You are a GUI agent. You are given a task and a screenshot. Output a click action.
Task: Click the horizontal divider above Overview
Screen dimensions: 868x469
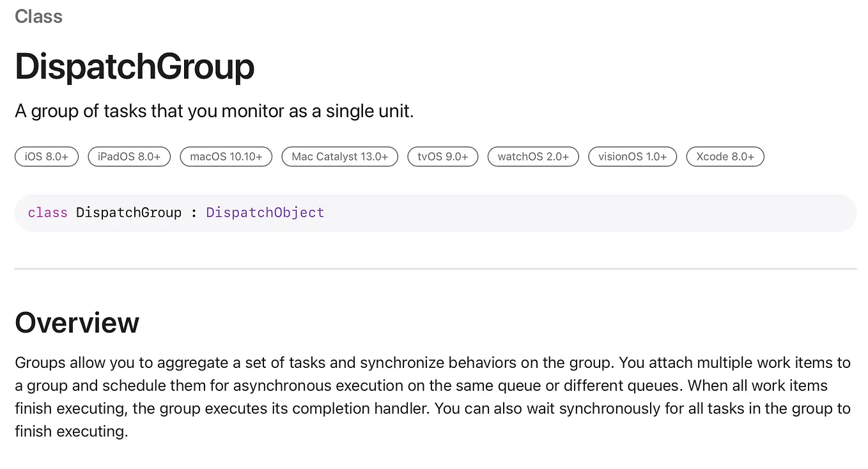[x=435, y=269]
